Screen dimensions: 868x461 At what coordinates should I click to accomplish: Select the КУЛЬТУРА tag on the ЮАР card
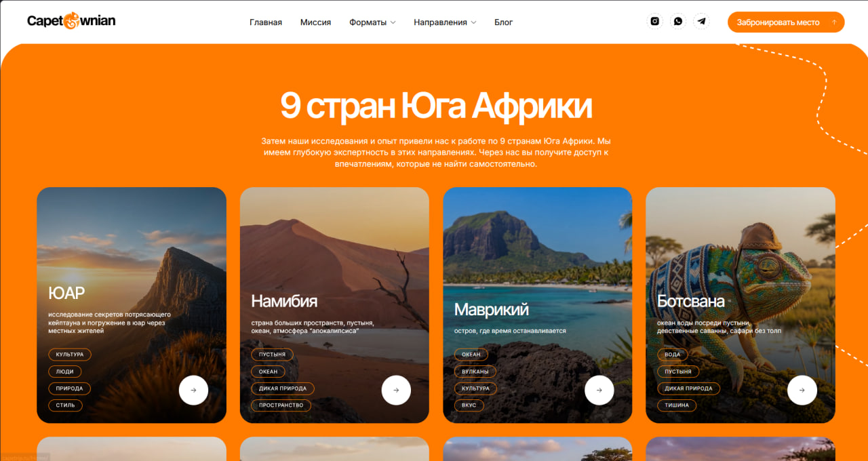click(x=69, y=355)
